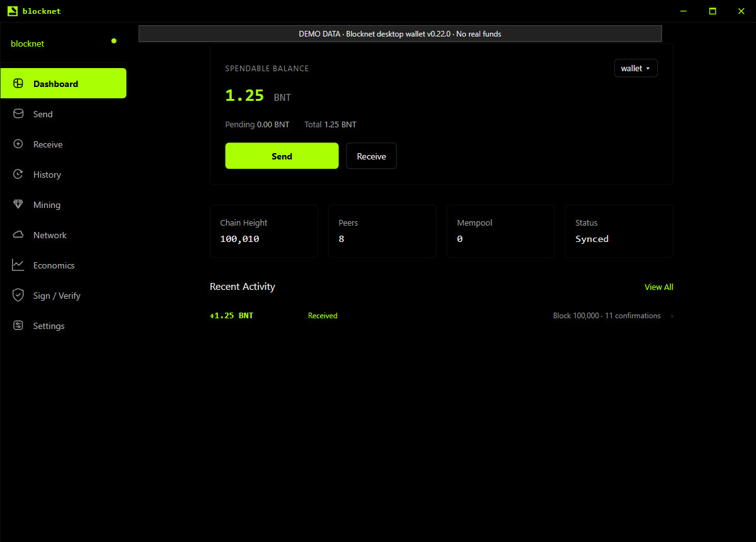Click the chevron on the Received transaction row

point(672,316)
